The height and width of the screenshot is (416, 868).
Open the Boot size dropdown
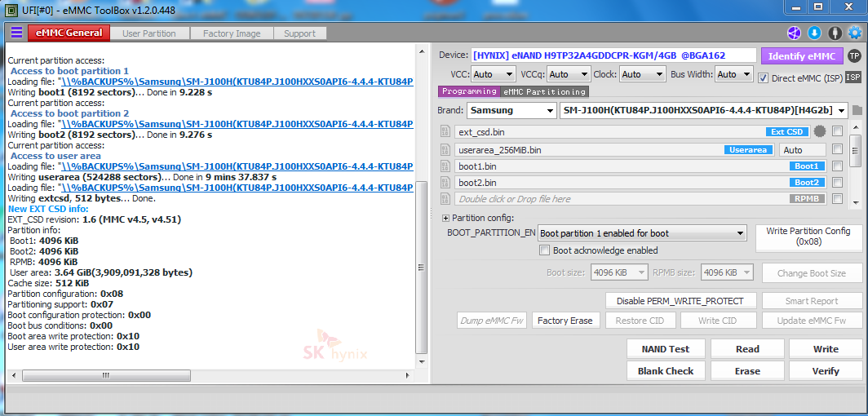click(x=619, y=272)
